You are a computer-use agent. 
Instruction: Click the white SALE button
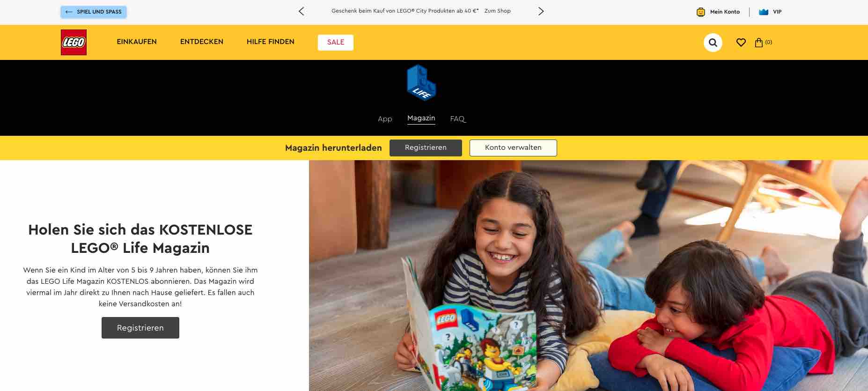[x=336, y=42]
